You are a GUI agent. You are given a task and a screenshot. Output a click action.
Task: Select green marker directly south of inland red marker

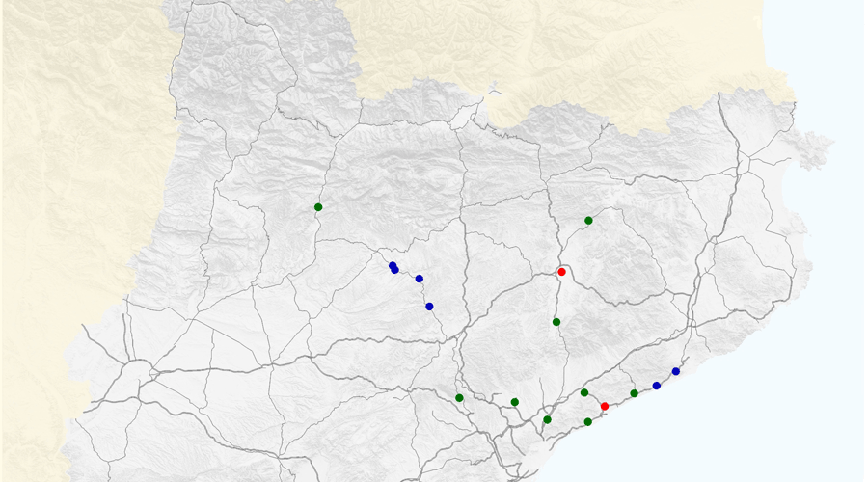coord(556,322)
